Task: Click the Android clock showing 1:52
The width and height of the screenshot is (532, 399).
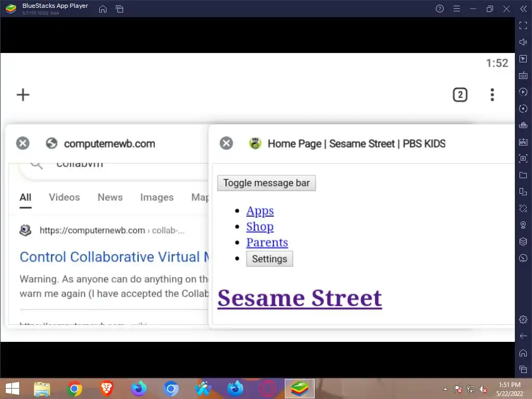Action: tap(497, 63)
